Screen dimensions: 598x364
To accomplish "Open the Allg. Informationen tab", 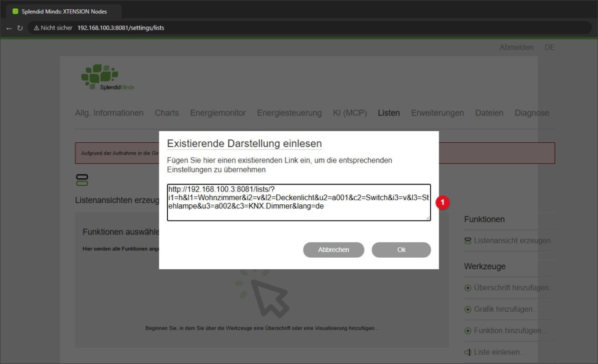I will point(109,113).
